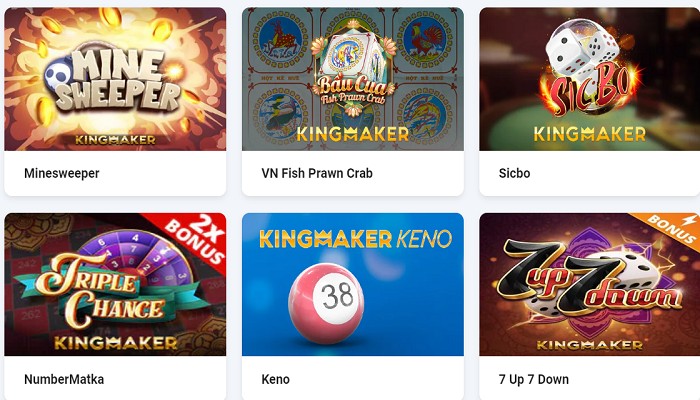Click the 2x Bonus red ribbon badge

coord(194,239)
